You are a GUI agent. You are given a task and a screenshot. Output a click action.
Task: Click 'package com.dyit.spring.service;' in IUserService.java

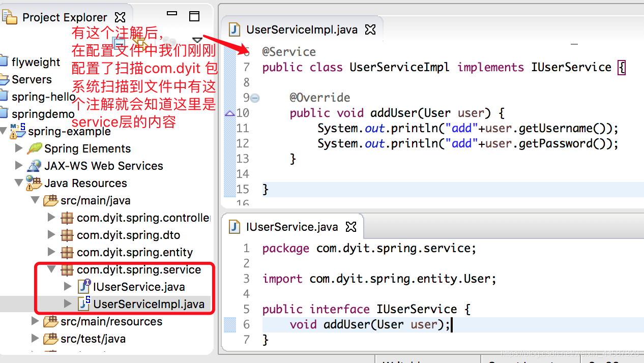pos(369,248)
